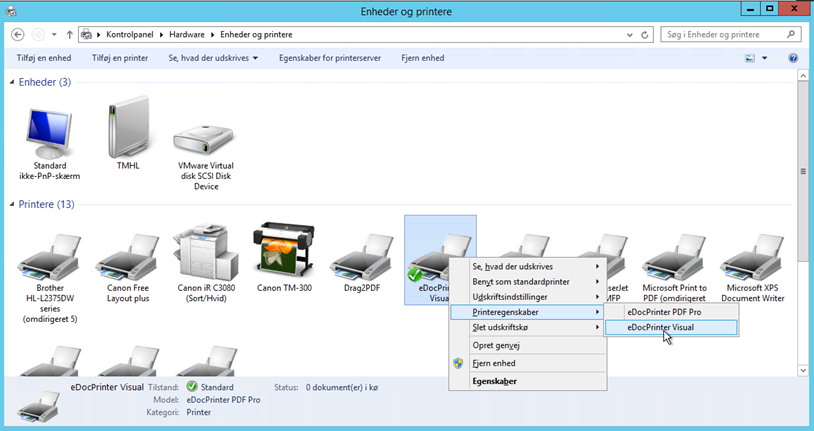Select the Canon iR C3080 (Sort/Hvid) printer
814x431 pixels.
tap(206, 264)
